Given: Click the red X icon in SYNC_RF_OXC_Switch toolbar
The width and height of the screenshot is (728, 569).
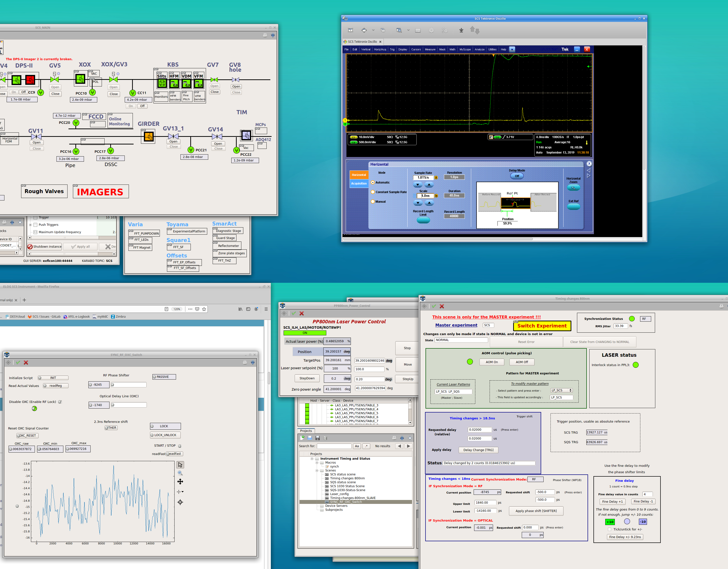Looking at the screenshot, I should [26, 363].
